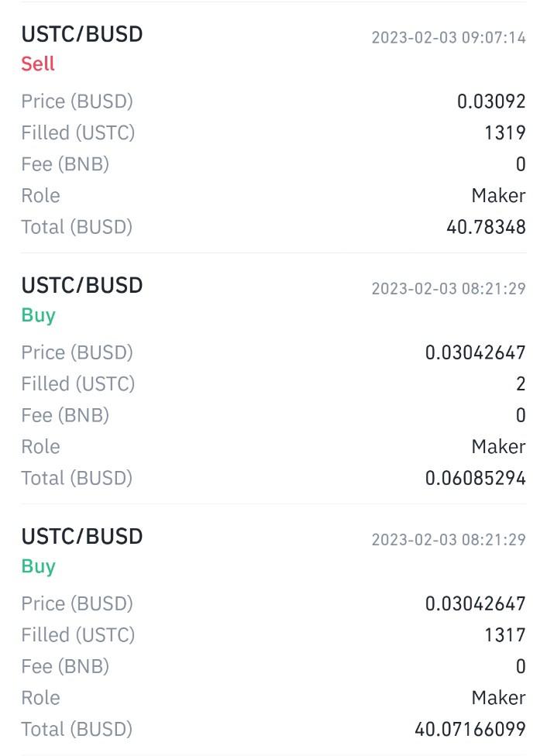
Task: Tap Fee (BNB) label in first trade
Action: (65, 164)
